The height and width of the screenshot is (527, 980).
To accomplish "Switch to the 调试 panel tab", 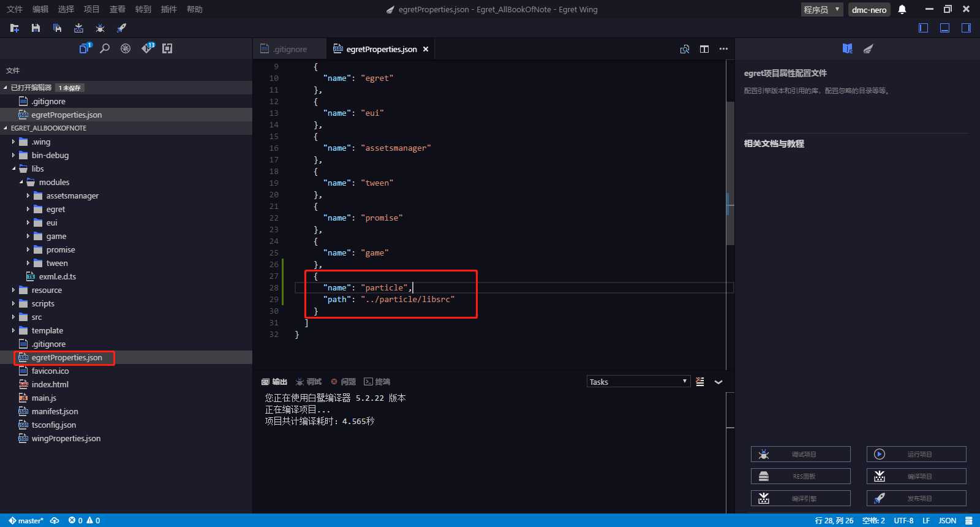I will tap(309, 382).
